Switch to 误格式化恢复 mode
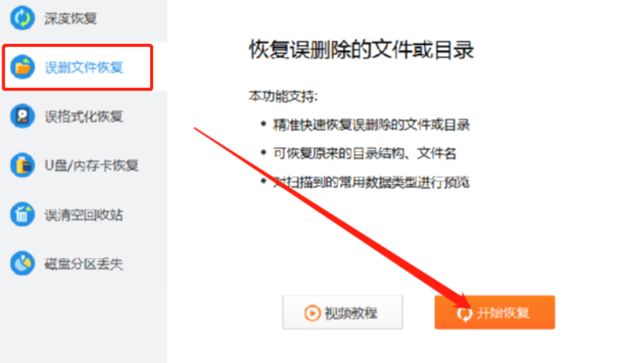The height and width of the screenshot is (363, 644). [83, 116]
